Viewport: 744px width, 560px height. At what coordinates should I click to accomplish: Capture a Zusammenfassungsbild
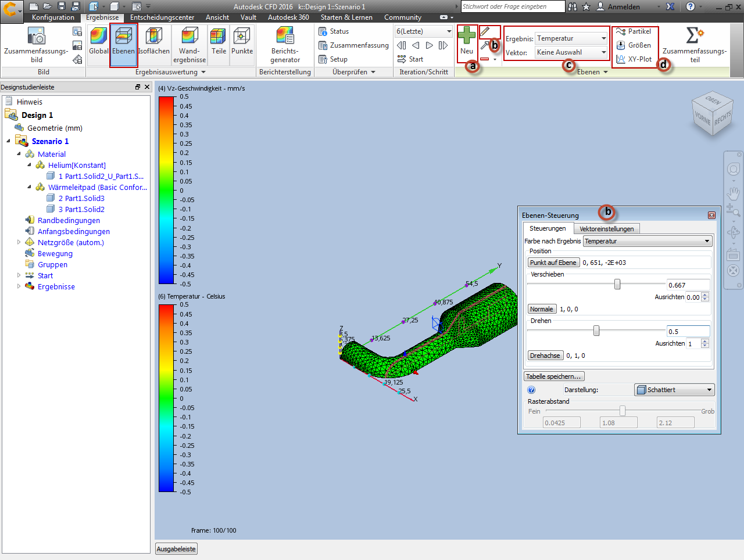[36, 45]
